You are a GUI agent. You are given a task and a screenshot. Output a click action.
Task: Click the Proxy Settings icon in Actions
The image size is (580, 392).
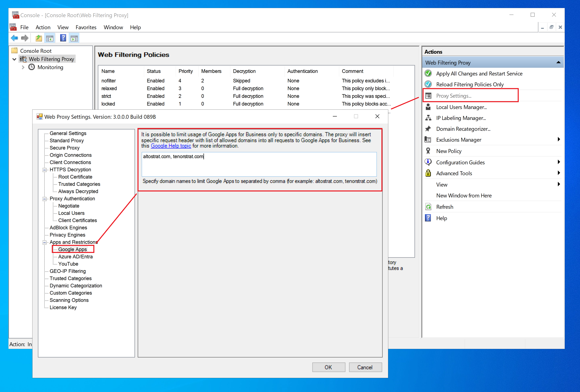(428, 96)
